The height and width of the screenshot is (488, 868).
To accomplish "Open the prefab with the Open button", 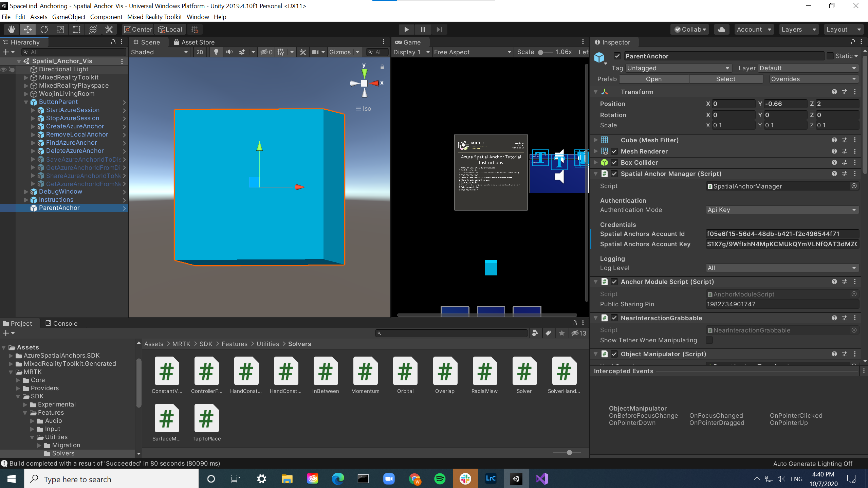I will (653, 79).
